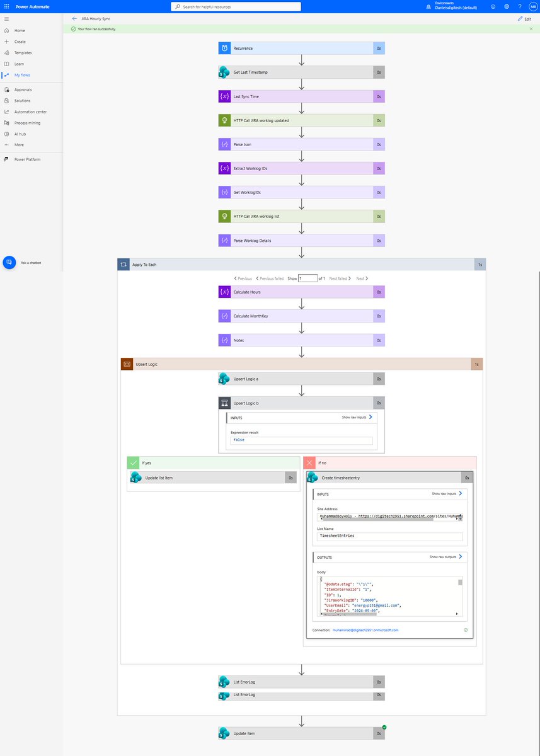
Task: Show raw outputs for Create timesheetentry
Action: (446, 557)
